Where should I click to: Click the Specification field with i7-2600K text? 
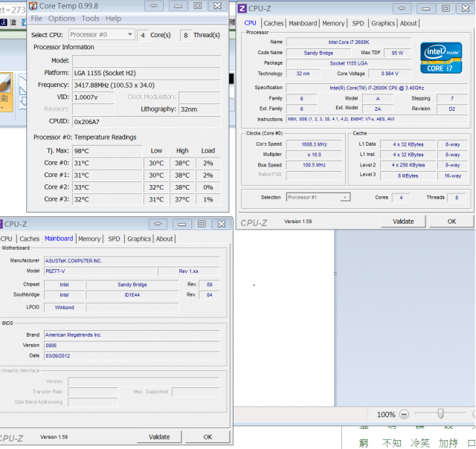[377, 88]
